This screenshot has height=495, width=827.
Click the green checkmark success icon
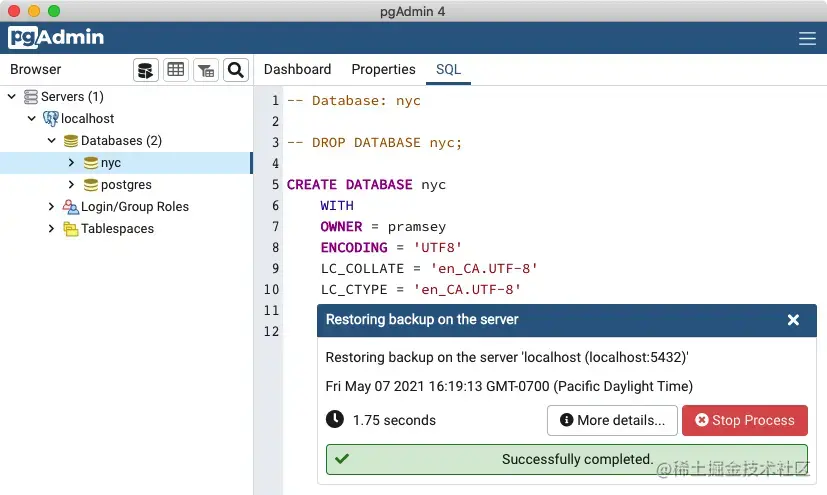342,459
